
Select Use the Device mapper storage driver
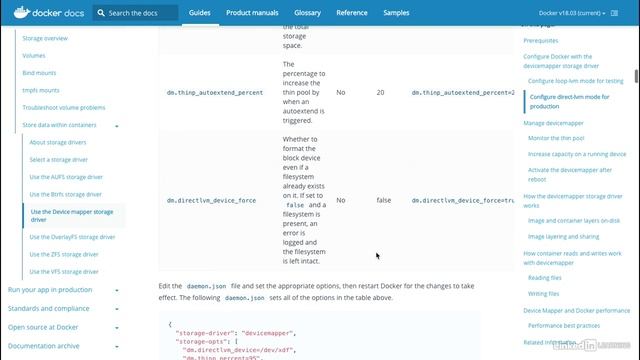[x=72, y=216]
